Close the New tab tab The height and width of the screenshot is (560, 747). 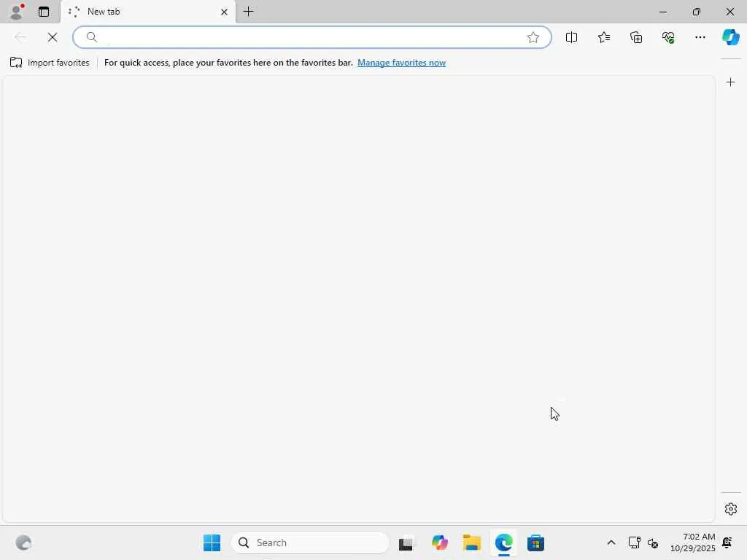point(225,12)
